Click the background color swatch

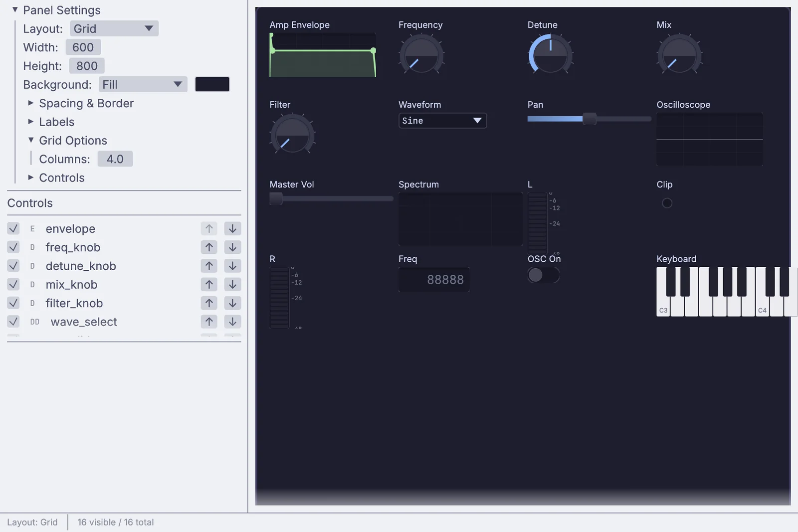pos(212,84)
